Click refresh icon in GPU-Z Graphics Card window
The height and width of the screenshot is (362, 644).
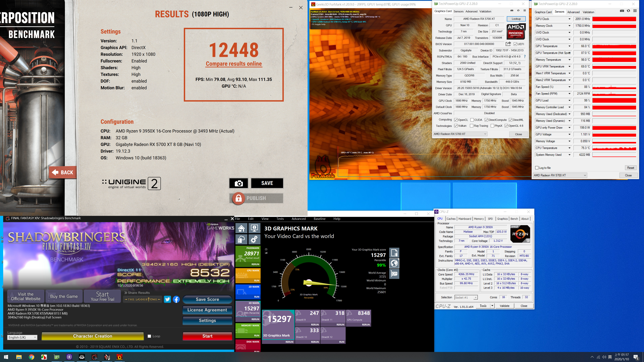[518, 11]
